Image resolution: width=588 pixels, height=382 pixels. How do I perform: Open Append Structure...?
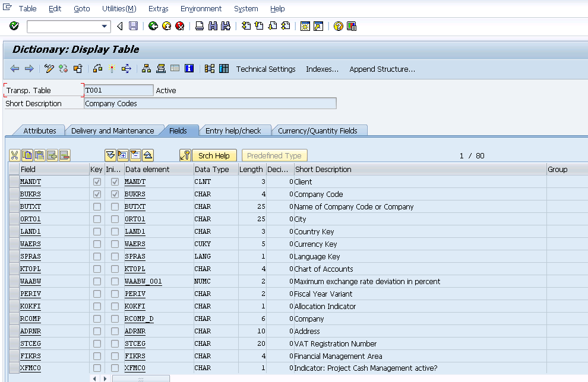[x=382, y=69]
